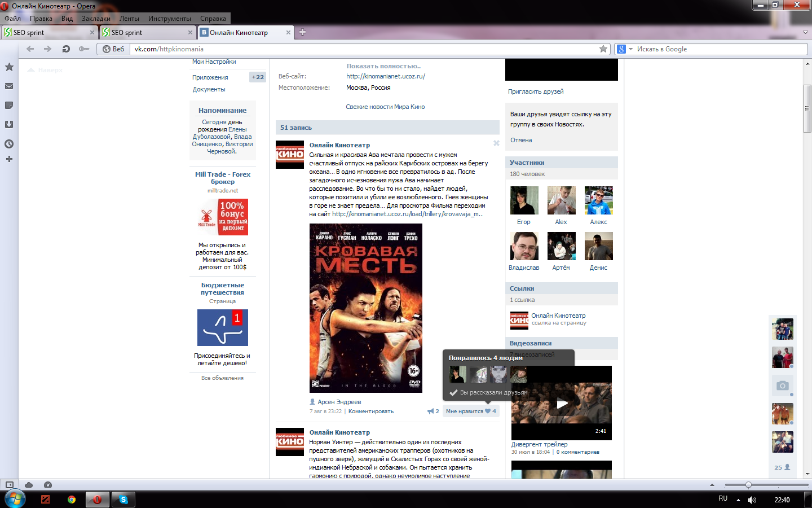The height and width of the screenshot is (508, 812).
Task: Click the page vertical scrollbar thumb
Action: 807,108
